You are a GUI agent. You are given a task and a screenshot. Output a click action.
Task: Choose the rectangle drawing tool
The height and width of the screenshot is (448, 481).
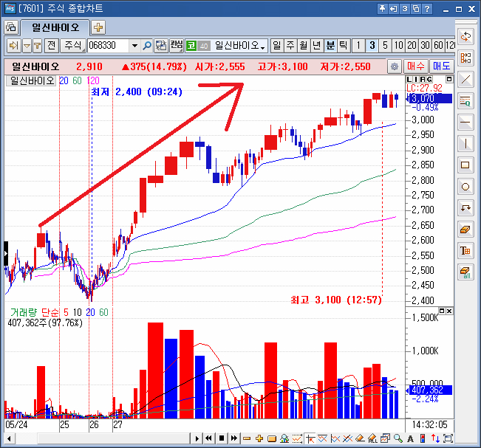(x=465, y=165)
